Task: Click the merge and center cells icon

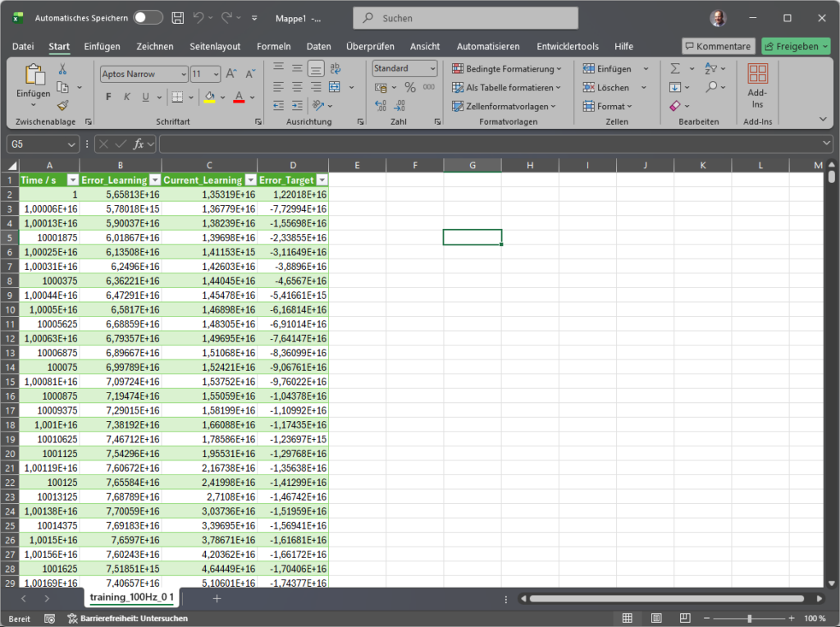Action: pos(334,87)
